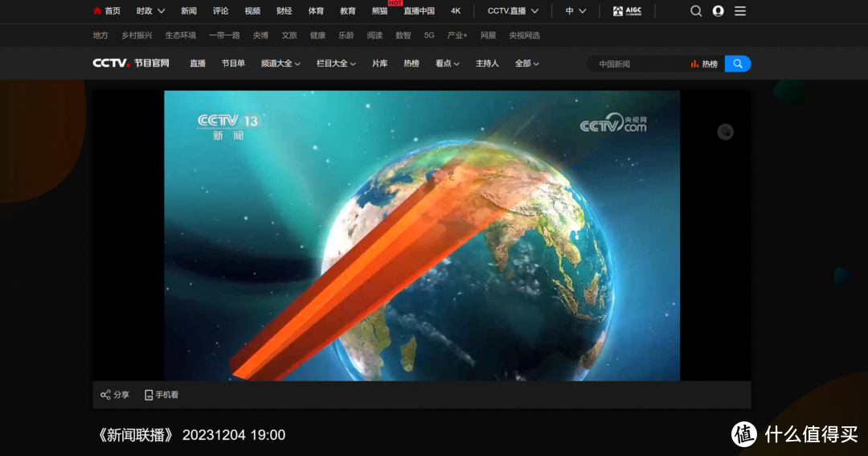This screenshot has height=456, width=868.
Task: Open the 网展 link
Action: pyautogui.click(x=489, y=35)
